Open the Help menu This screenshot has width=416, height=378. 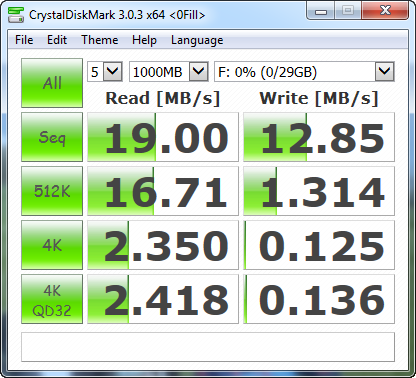(x=144, y=40)
